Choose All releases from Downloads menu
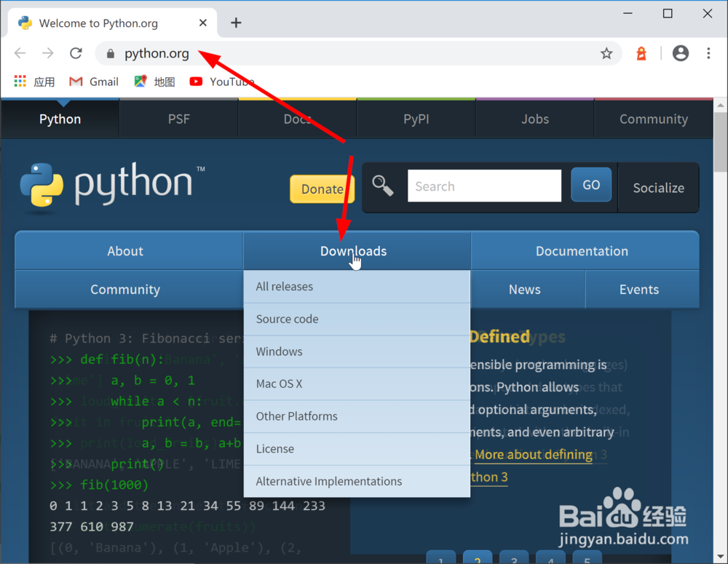 [357, 287]
